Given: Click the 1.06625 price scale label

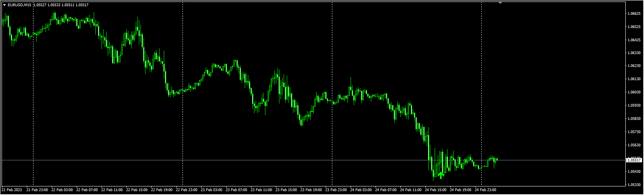Looking at the screenshot, I should tap(634, 14).
